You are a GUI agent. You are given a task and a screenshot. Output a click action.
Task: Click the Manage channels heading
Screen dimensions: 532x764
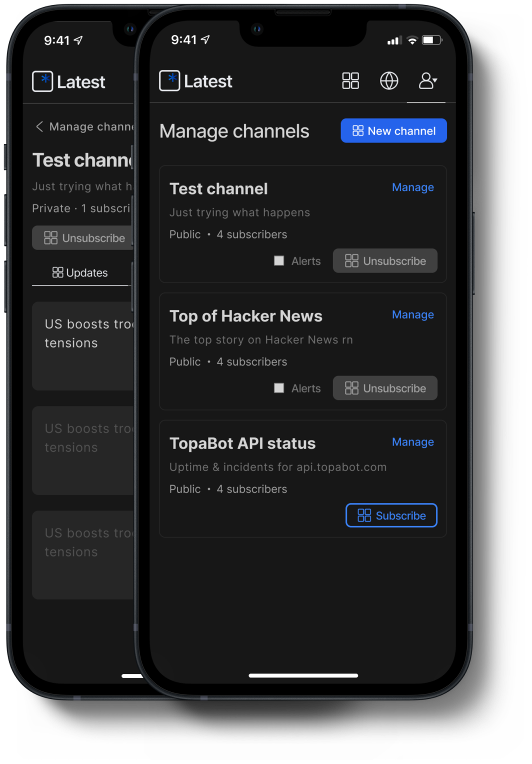coord(234,131)
